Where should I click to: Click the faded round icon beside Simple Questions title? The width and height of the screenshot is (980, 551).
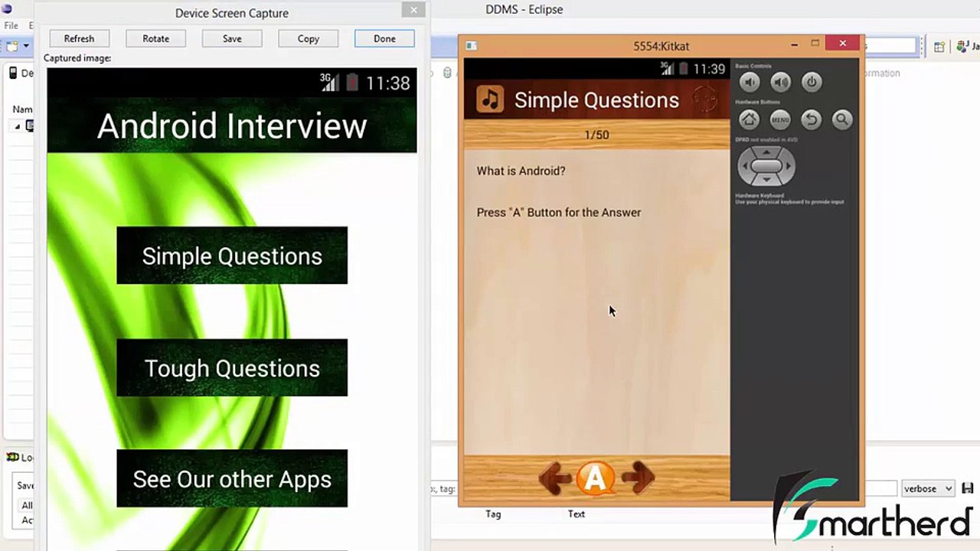coord(705,99)
